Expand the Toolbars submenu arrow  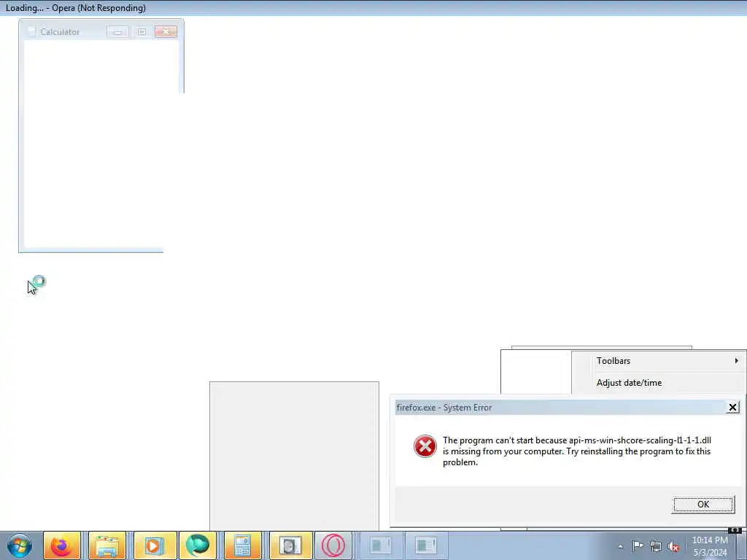point(737,361)
